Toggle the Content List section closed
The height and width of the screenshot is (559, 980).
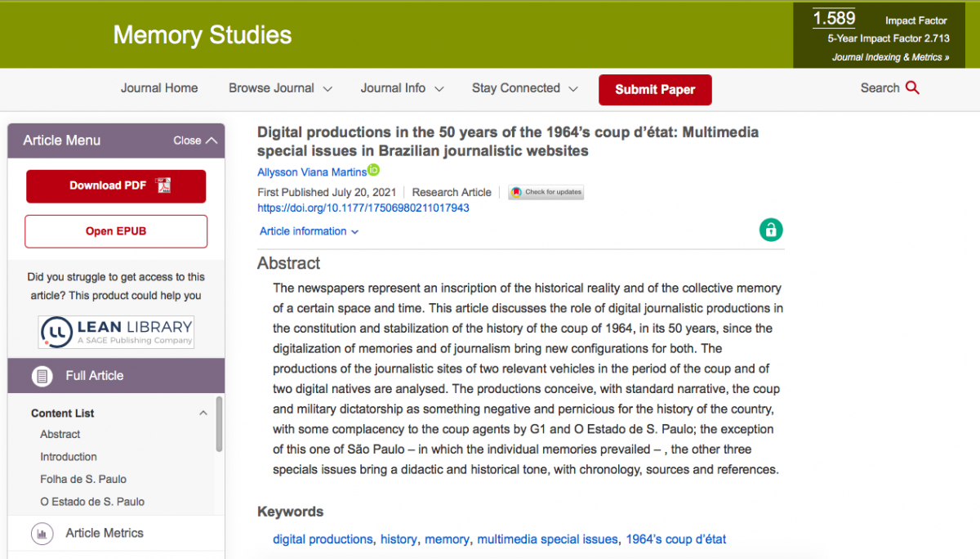coord(203,414)
